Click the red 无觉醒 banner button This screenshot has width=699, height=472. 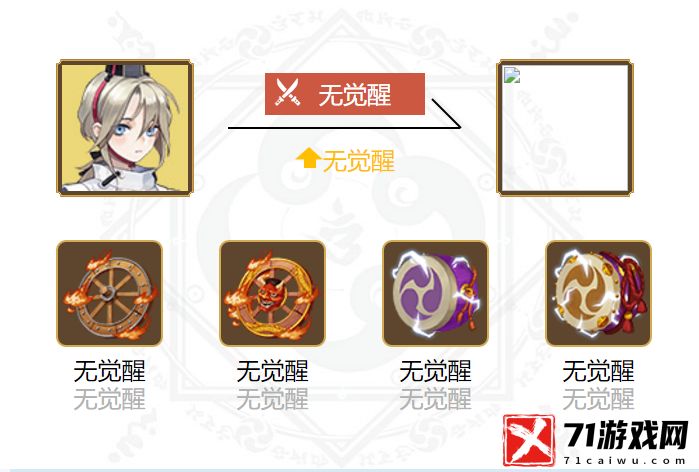[345, 94]
